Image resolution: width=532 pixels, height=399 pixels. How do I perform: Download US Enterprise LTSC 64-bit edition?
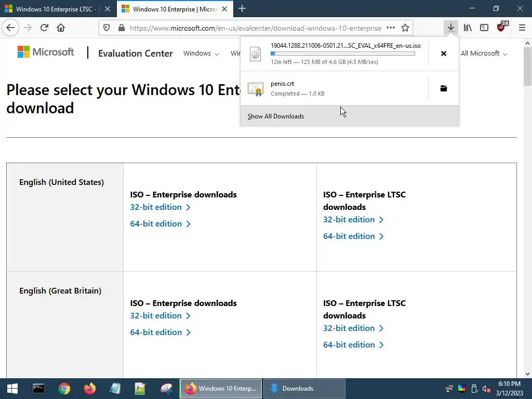point(353,236)
